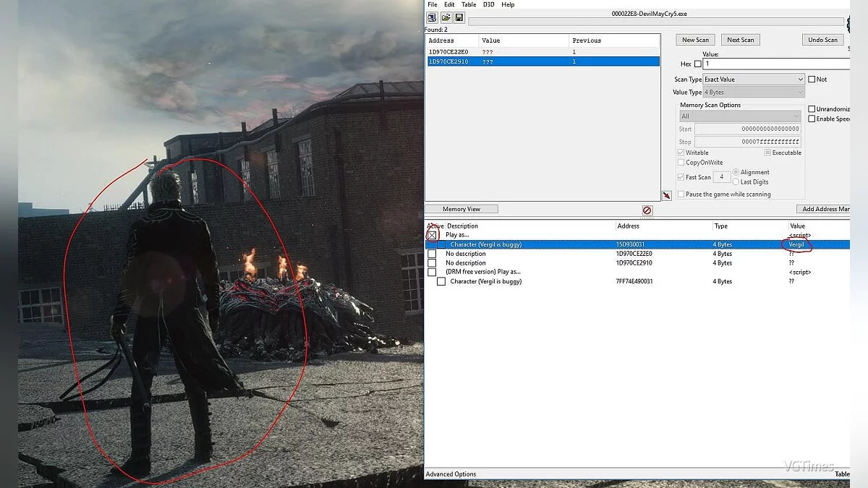The image size is (868, 488).
Task: Open the Table menu
Action: [x=469, y=4]
